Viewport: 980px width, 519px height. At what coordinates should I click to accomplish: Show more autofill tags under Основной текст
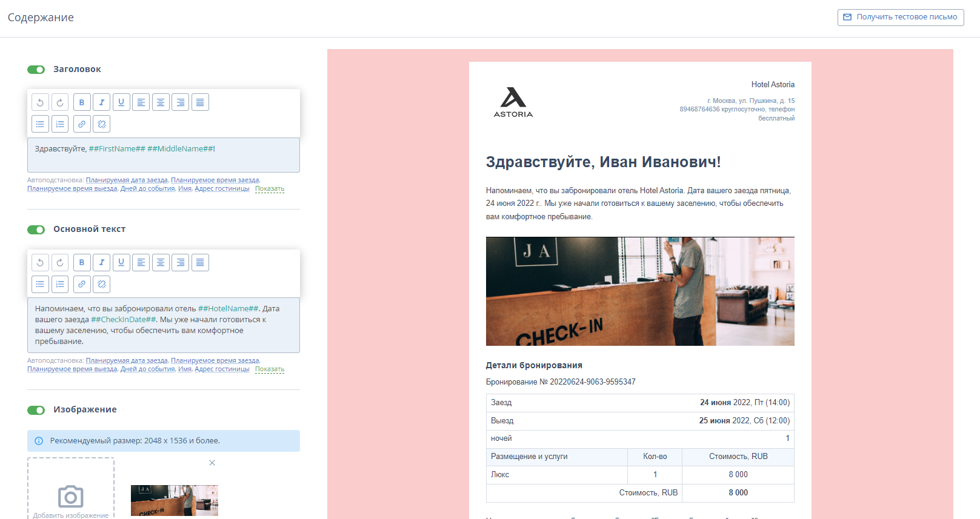coord(270,369)
